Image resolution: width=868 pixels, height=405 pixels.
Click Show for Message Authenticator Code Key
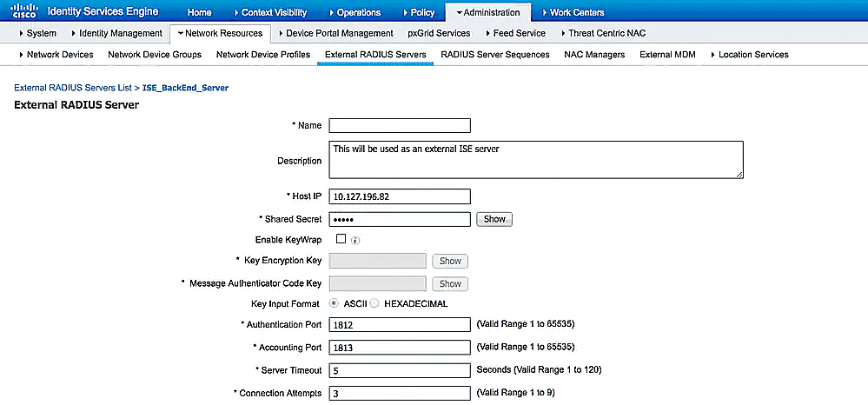[x=450, y=283]
